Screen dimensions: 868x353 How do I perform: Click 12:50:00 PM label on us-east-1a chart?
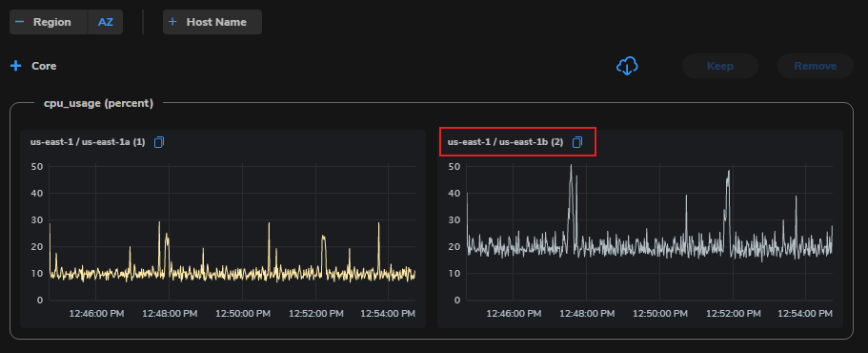click(x=243, y=314)
